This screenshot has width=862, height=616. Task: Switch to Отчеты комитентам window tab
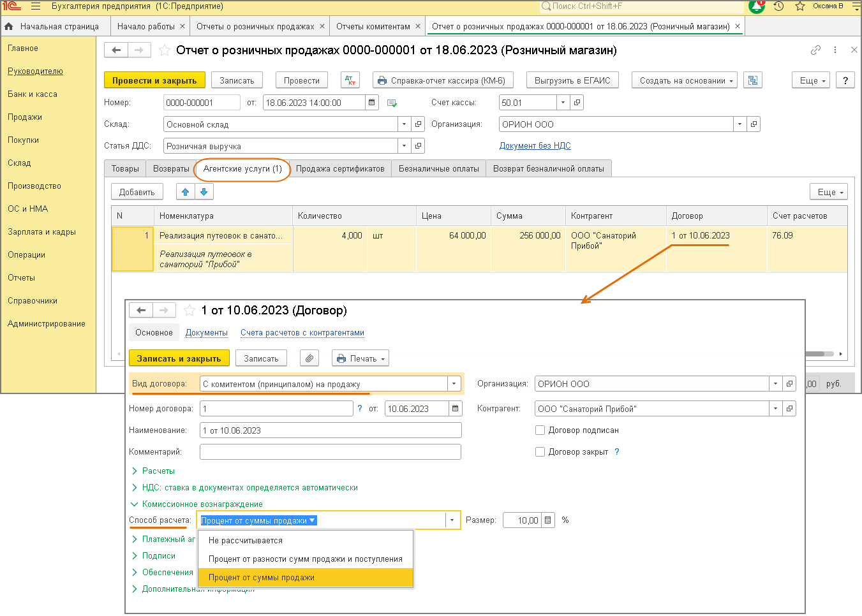pyautogui.click(x=373, y=26)
